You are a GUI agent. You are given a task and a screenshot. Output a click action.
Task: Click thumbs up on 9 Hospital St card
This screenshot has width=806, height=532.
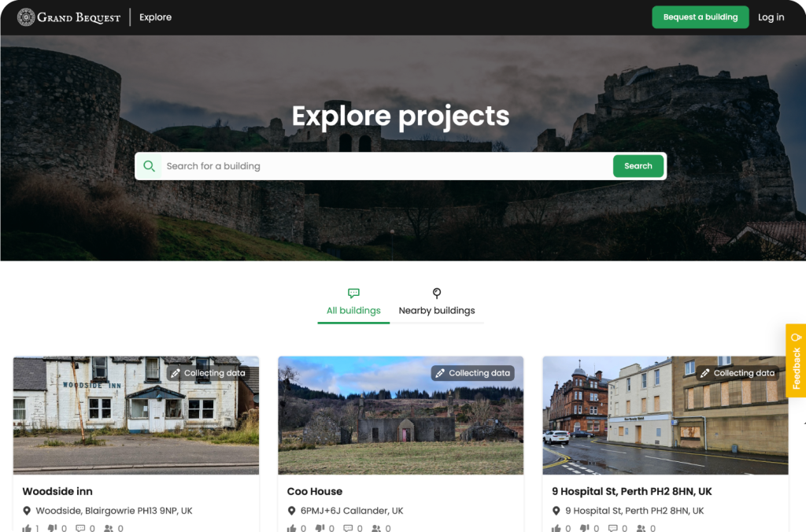click(x=556, y=528)
